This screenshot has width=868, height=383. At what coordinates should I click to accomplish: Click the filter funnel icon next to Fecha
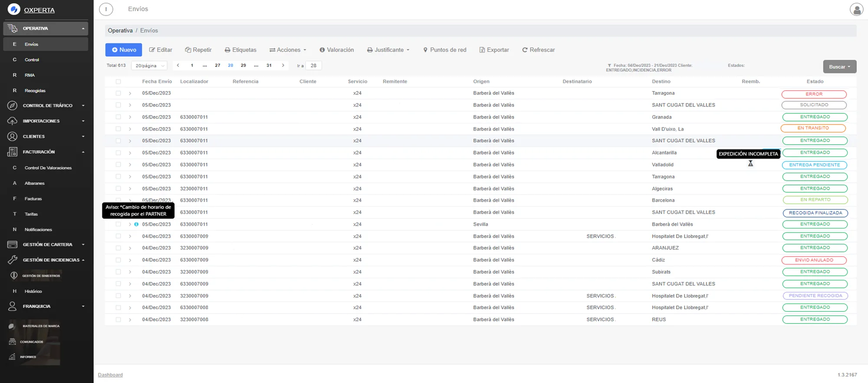pos(609,66)
